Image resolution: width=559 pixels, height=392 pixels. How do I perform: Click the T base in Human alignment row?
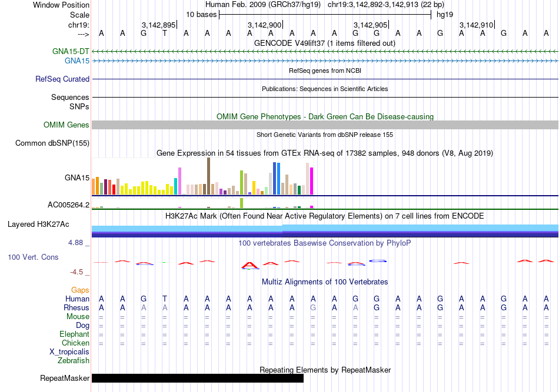(x=165, y=299)
